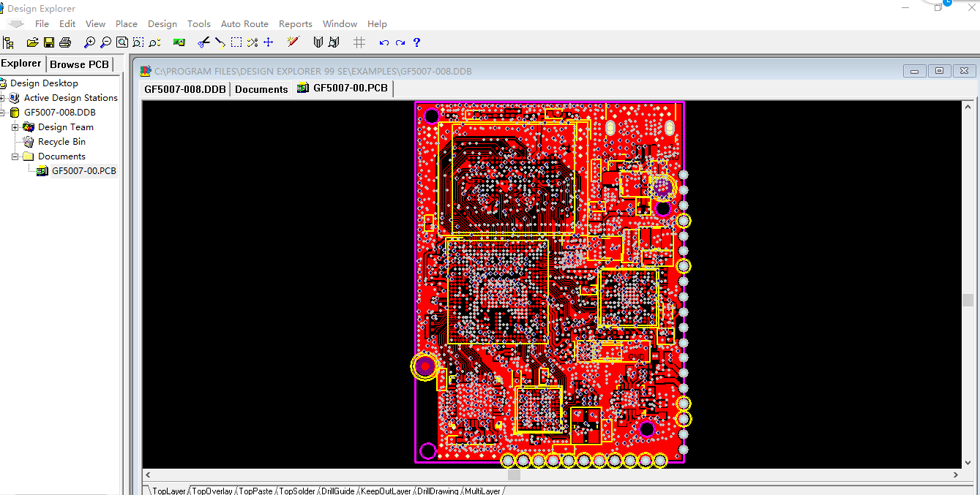The height and width of the screenshot is (495, 980).
Task: Click the vertical scrollbar thumb of PCB view
Action: pyautogui.click(x=968, y=300)
